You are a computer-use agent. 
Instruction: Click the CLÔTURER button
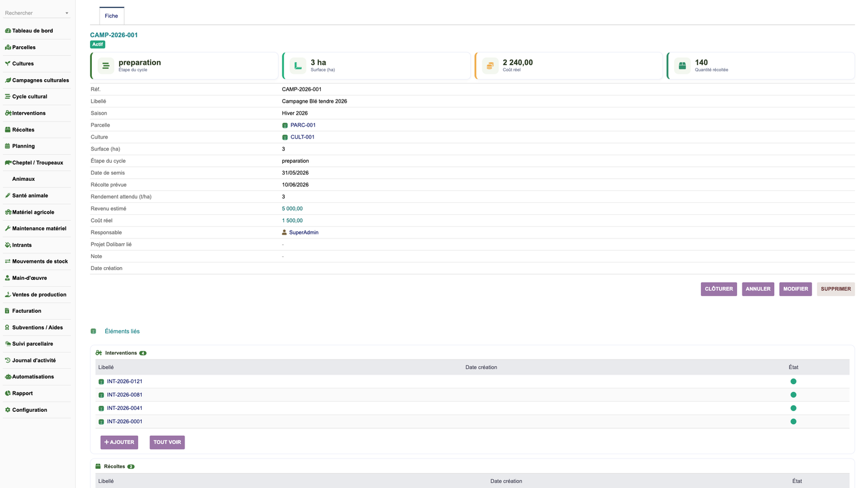[x=719, y=289]
